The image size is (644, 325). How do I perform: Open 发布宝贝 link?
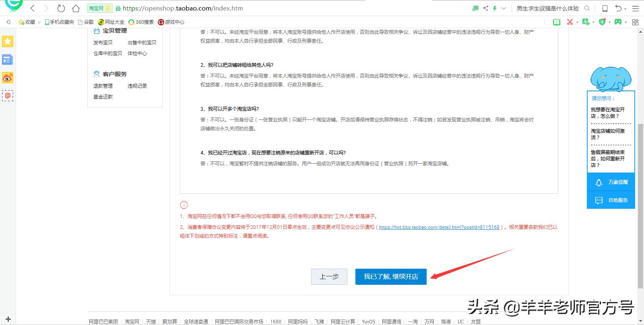103,42
